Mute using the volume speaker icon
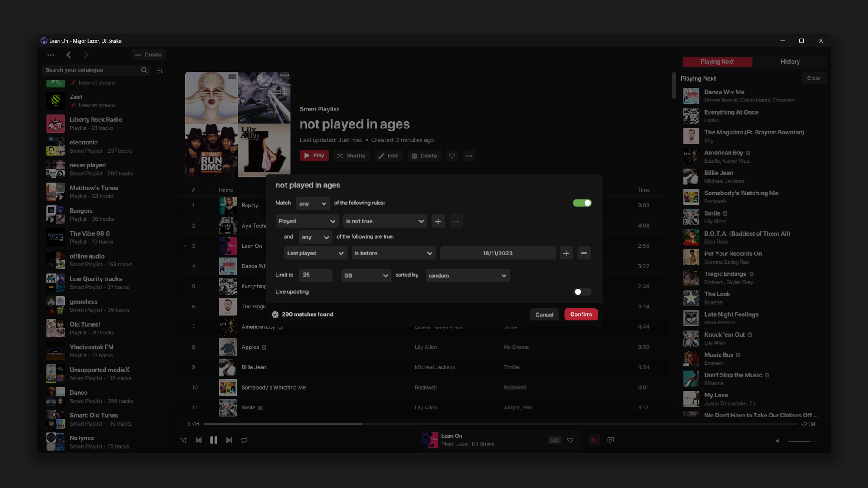The height and width of the screenshot is (488, 868). pyautogui.click(x=778, y=441)
